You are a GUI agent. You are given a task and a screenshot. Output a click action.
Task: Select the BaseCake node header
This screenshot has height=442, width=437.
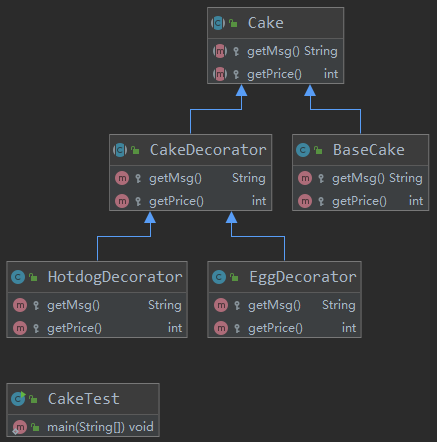tap(361, 150)
